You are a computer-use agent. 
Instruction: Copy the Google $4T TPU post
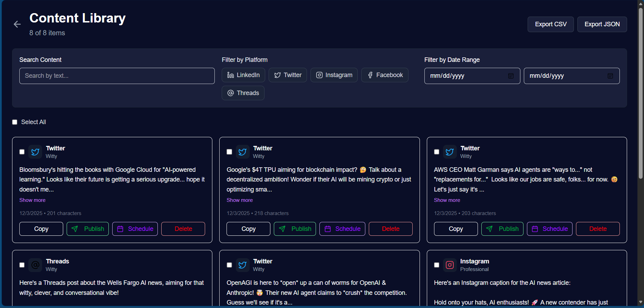tap(248, 229)
